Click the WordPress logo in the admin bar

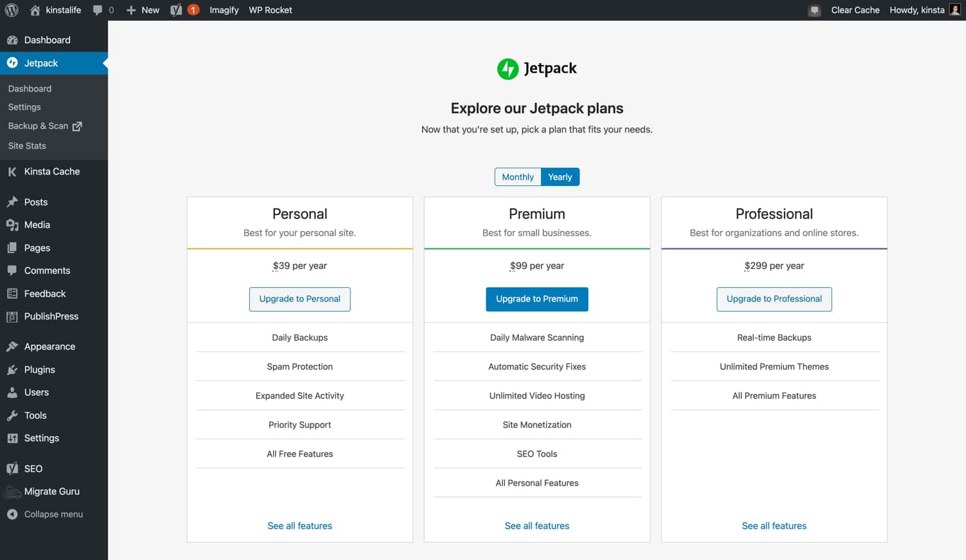(11, 10)
